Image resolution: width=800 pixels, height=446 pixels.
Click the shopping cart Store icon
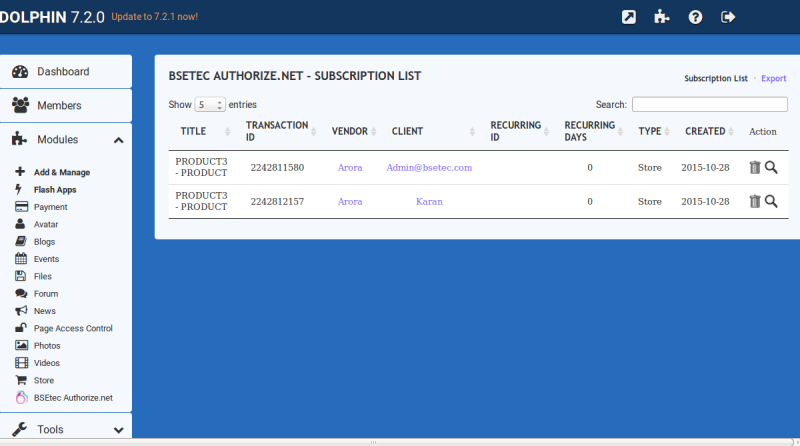tap(21, 380)
